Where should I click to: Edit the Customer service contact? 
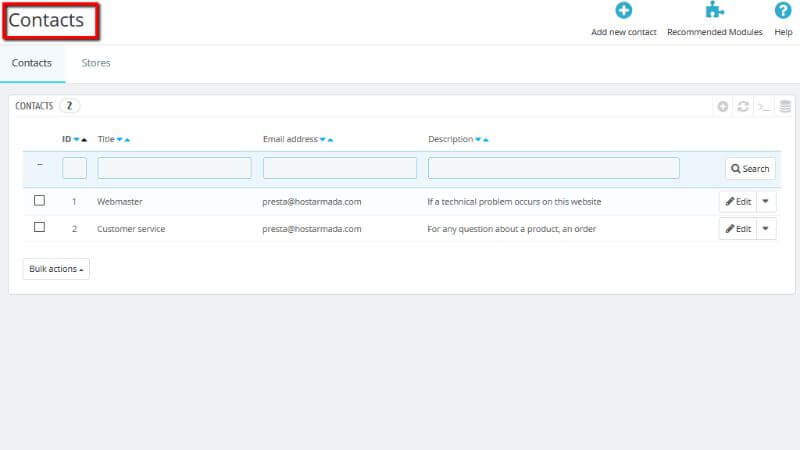738,229
